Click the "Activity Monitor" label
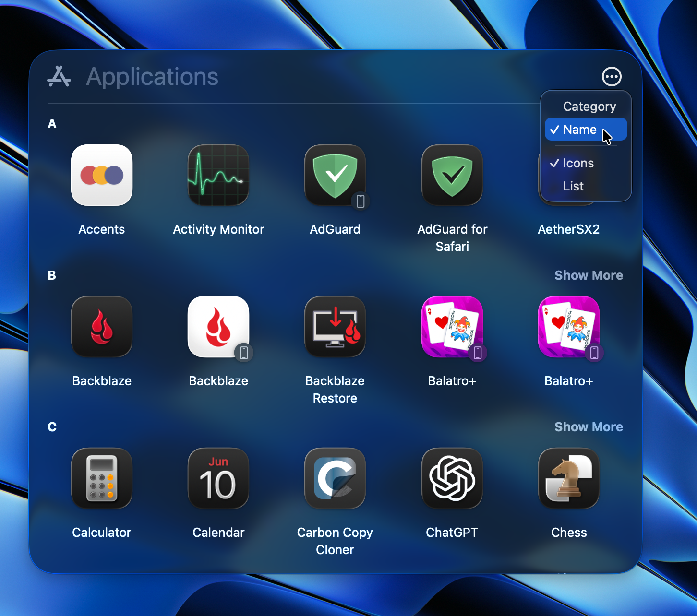Screen dimensions: 697x616 point(218,229)
